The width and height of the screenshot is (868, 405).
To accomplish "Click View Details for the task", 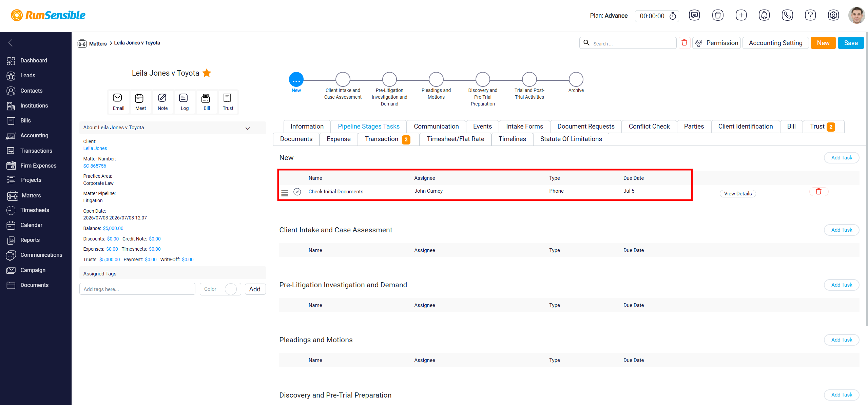I will (x=738, y=194).
